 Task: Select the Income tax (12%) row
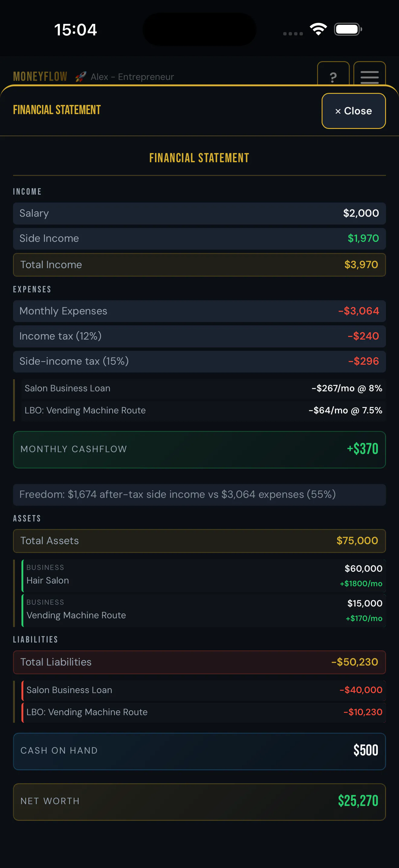(199, 336)
